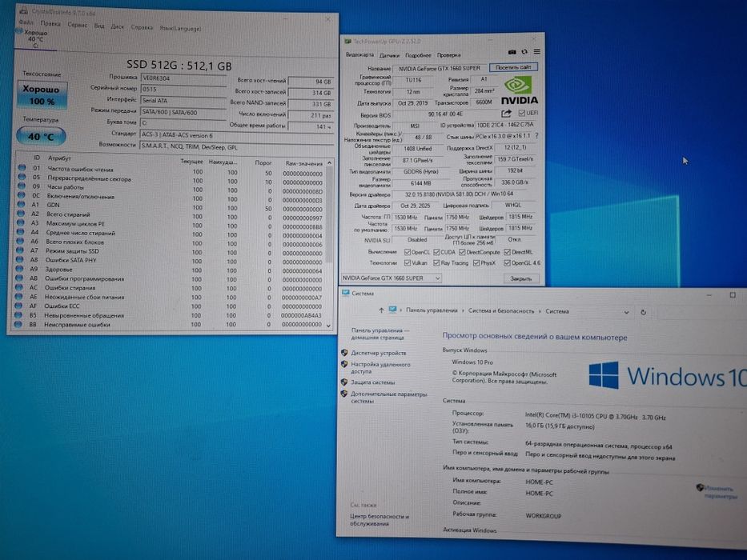Click the shield icon beside Настройка удаленного доступа

point(344,364)
